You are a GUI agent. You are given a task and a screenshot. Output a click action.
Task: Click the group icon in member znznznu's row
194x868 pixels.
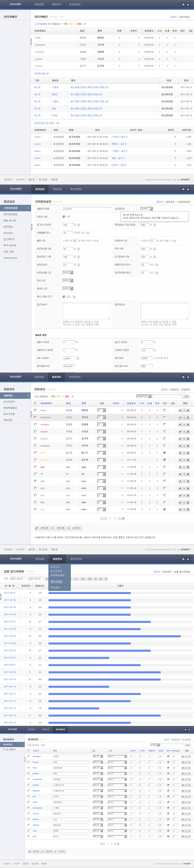pyautogui.click(x=188, y=425)
